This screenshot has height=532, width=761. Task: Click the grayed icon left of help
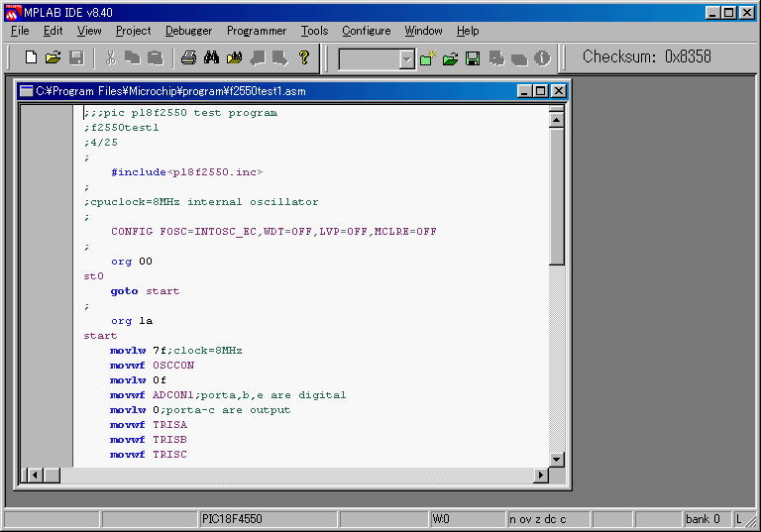[x=280, y=57]
